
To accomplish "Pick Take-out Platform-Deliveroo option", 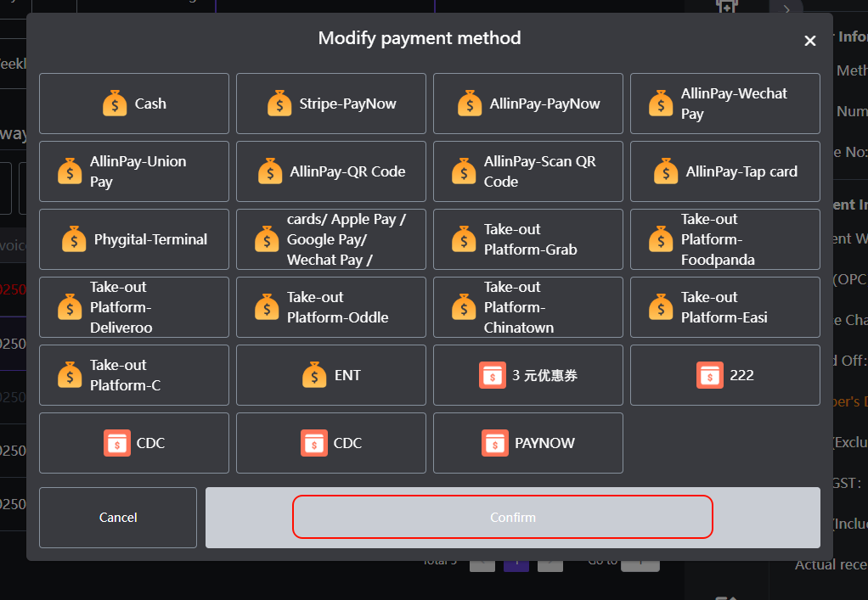I will 134,307.
